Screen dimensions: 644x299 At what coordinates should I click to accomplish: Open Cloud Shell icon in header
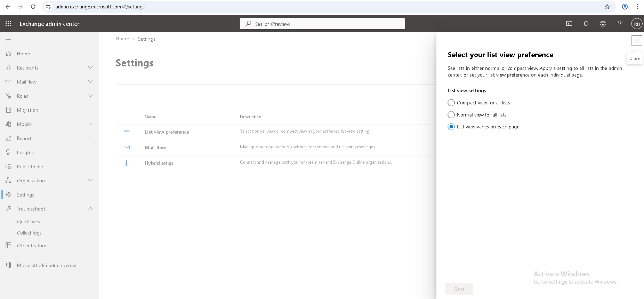(x=569, y=24)
